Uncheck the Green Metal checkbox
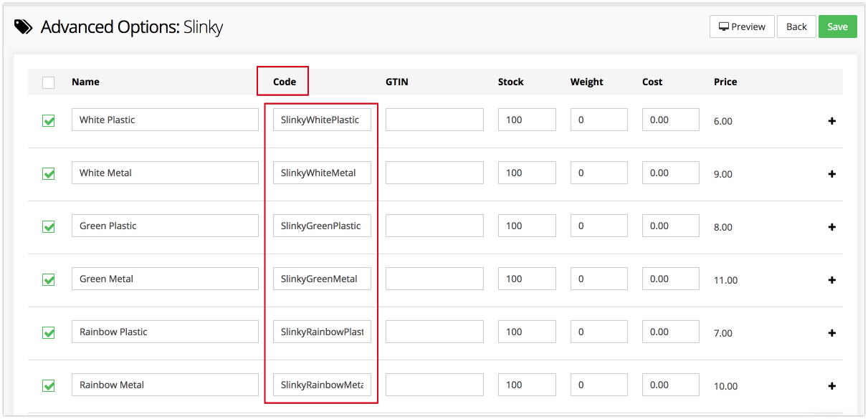Image resolution: width=868 pixels, height=419 pixels. 48,279
